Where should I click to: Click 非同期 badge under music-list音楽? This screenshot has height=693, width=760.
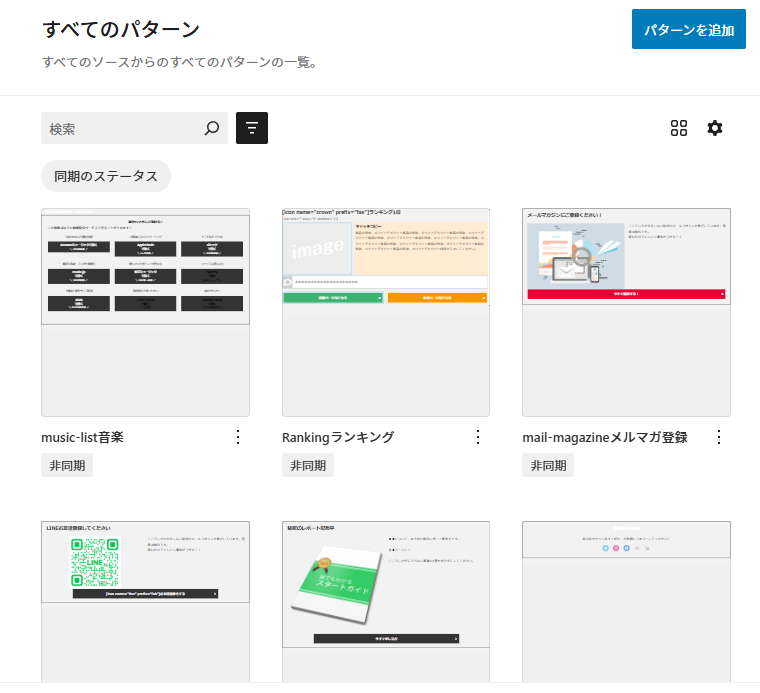(67, 466)
